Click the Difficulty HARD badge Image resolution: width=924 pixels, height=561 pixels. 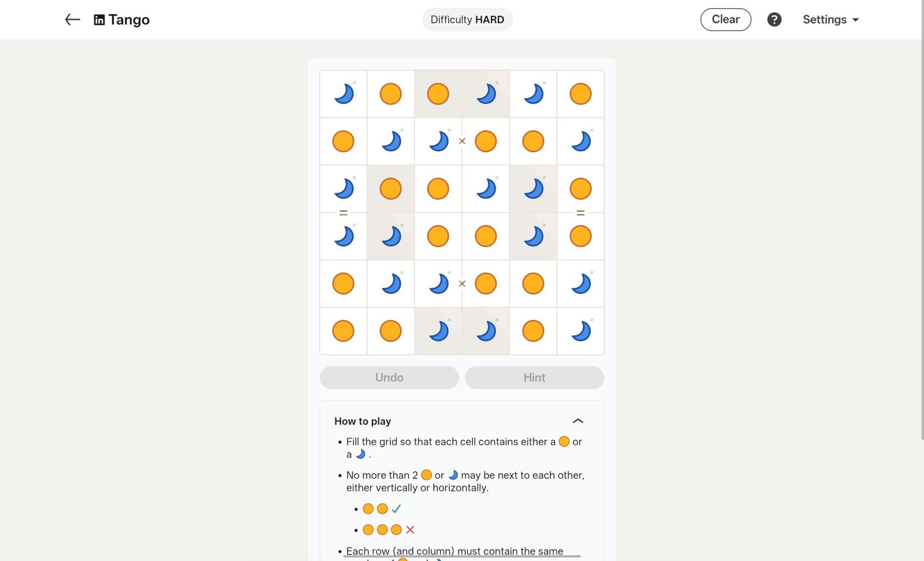pos(467,20)
